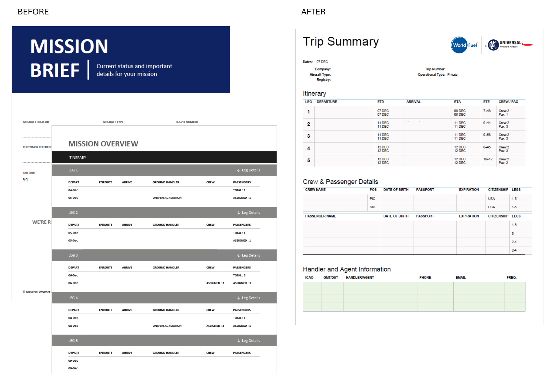The width and height of the screenshot is (557, 392).
Task: Click TOTAL : 3 passengers in Leg 3
Action: click(239, 276)
